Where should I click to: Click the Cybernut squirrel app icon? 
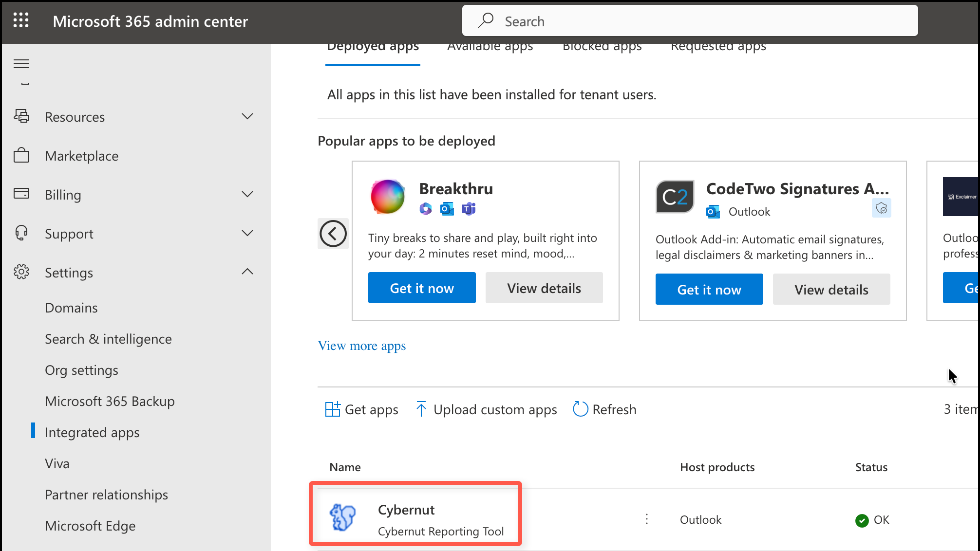point(343,517)
